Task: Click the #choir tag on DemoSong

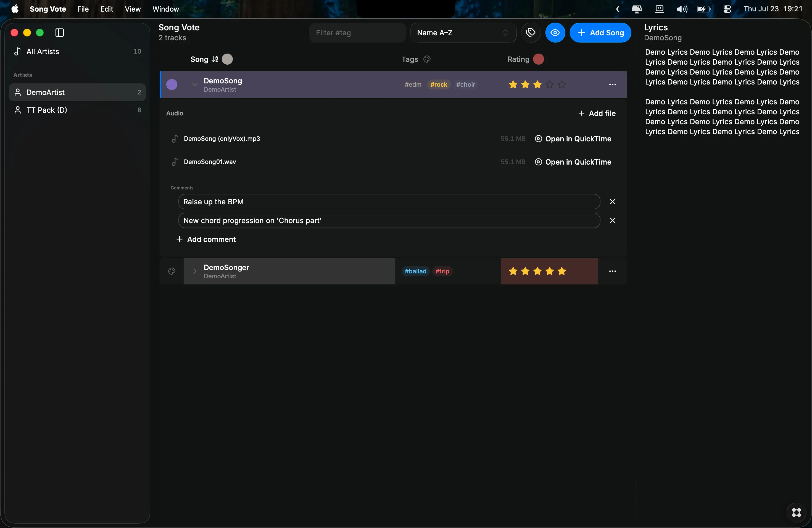Action: (465, 85)
